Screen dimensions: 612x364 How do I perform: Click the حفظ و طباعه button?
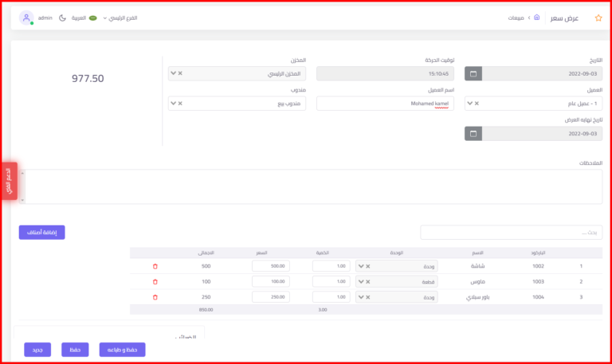coord(122,349)
